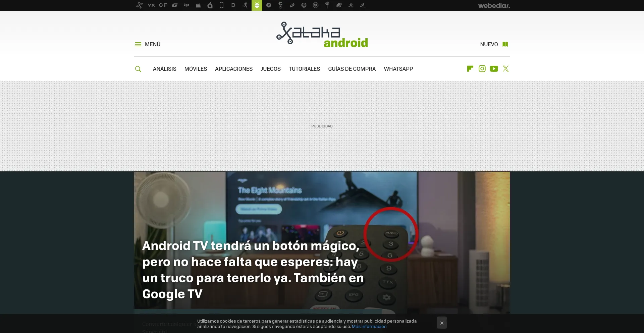Open the VX site icon in top bar
644x333 pixels.
[x=151, y=5]
